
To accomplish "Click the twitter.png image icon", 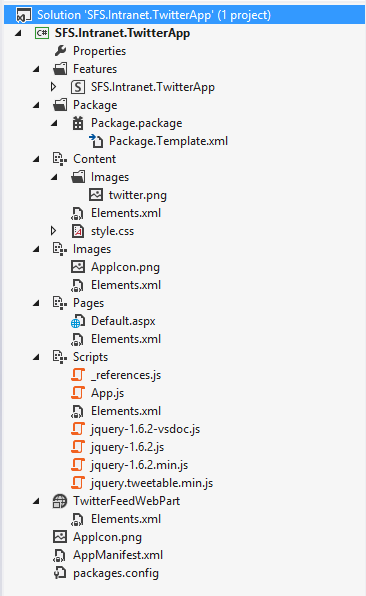I will (96, 195).
